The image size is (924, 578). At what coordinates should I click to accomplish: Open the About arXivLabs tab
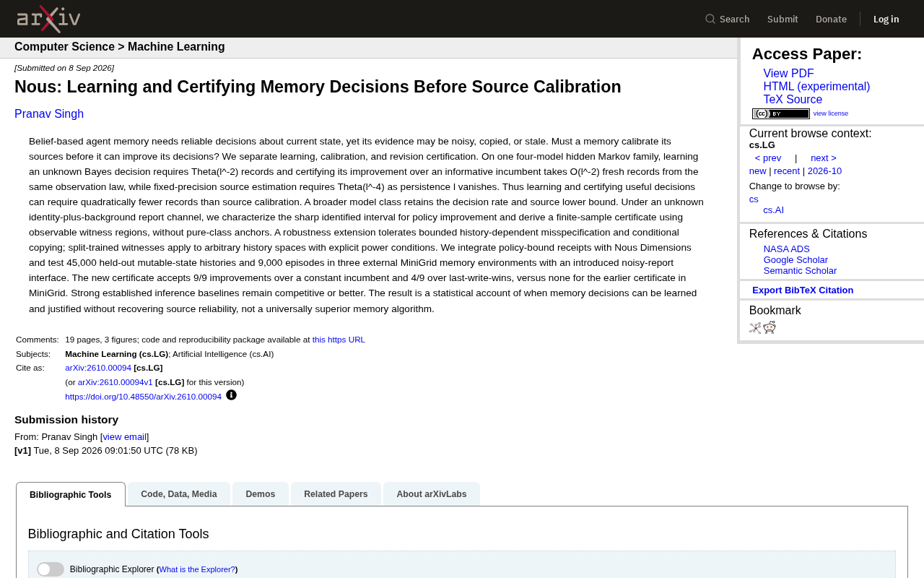tap(432, 494)
